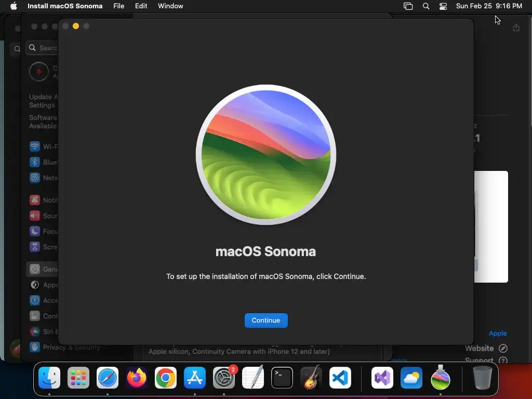Screen dimensions: 532x399
Task: Select Sound icon in System Settings sidebar
Action: [35, 216]
